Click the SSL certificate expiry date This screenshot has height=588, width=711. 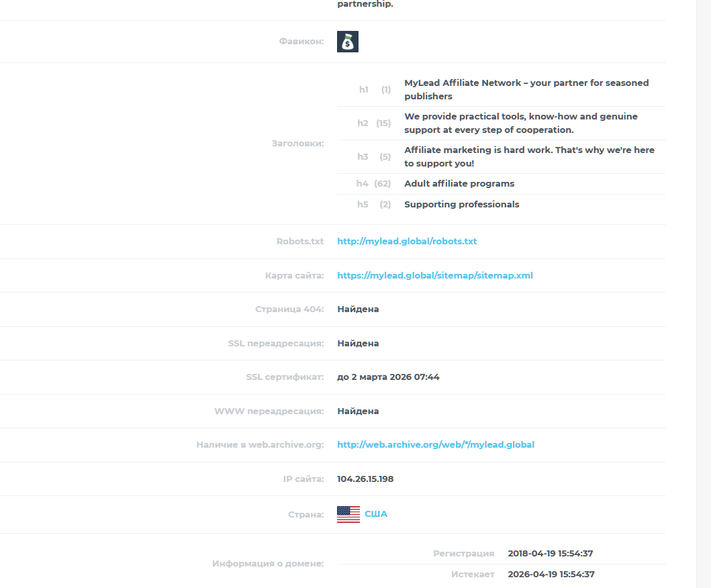click(388, 377)
